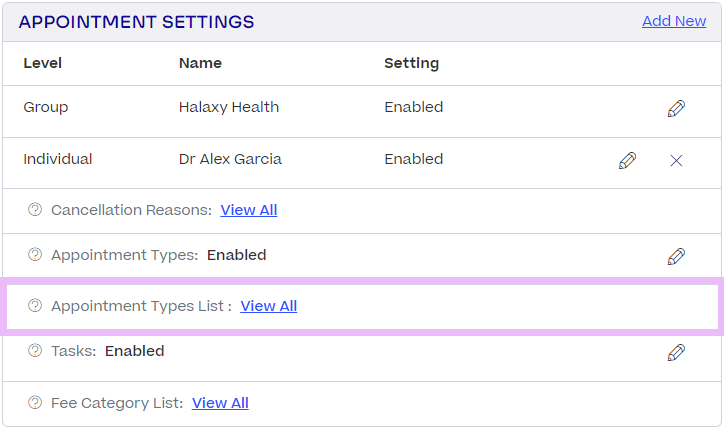Click the Name column header

tap(200, 63)
